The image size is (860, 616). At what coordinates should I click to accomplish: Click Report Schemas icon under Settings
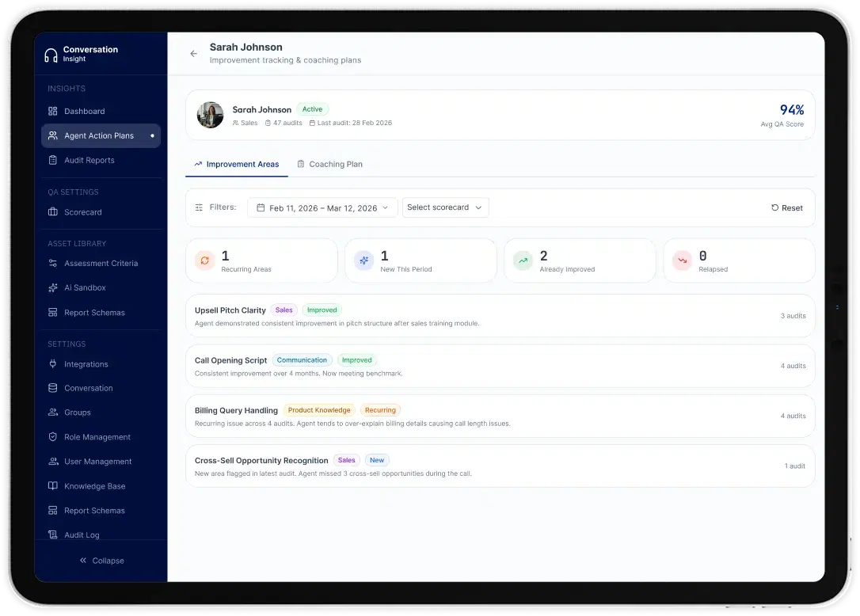pyautogui.click(x=52, y=510)
